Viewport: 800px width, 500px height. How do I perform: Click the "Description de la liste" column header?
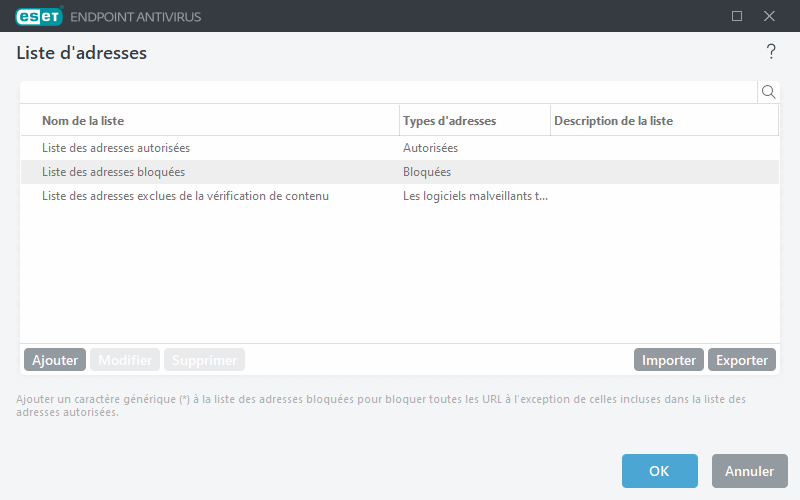coord(663,120)
